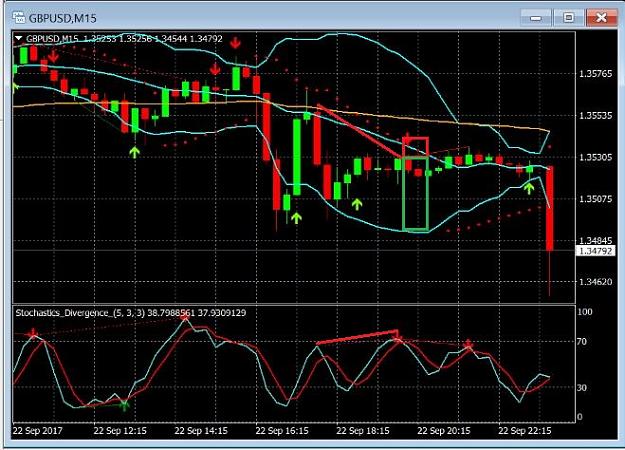Click the '22 Sep 20:15' time axis label
The height and width of the screenshot is (450, 625).
coord(444,431)
